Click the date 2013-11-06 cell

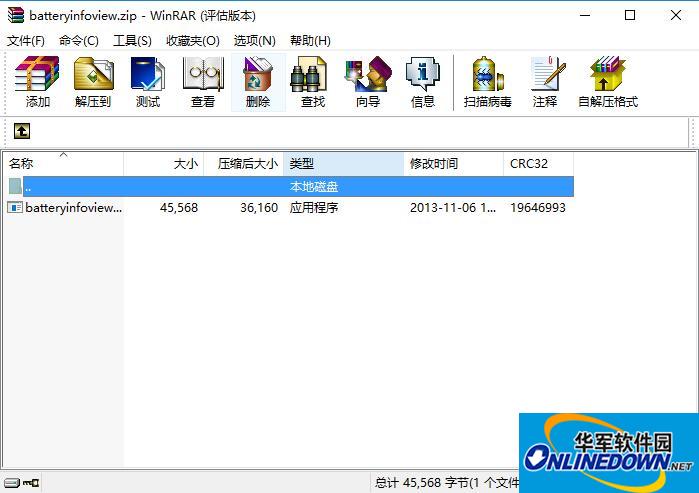[452, 208]
